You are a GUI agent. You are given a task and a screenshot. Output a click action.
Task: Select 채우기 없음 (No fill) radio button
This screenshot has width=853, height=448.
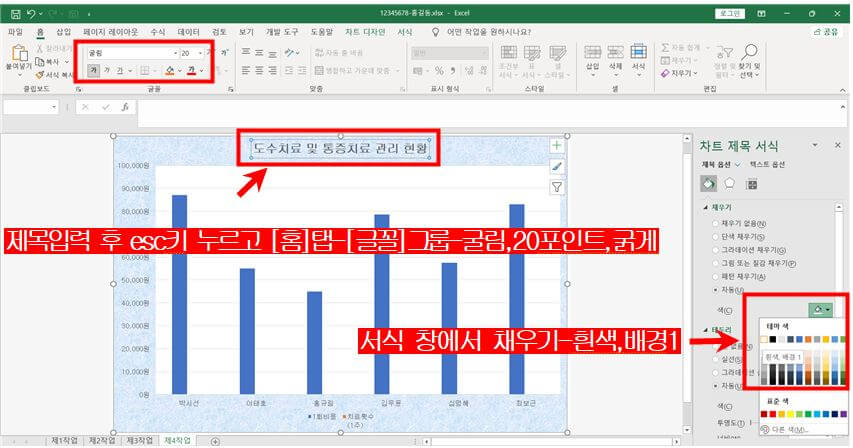(715, 223)
